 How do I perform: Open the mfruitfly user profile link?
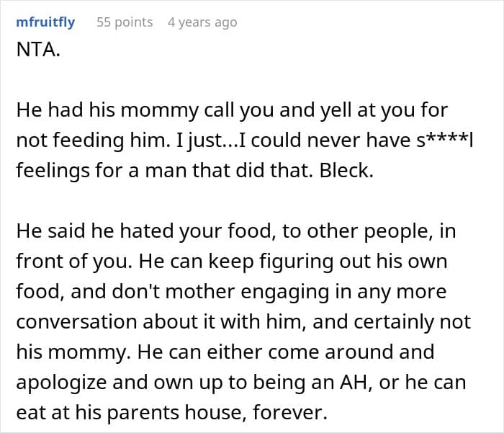pos(45,22)
